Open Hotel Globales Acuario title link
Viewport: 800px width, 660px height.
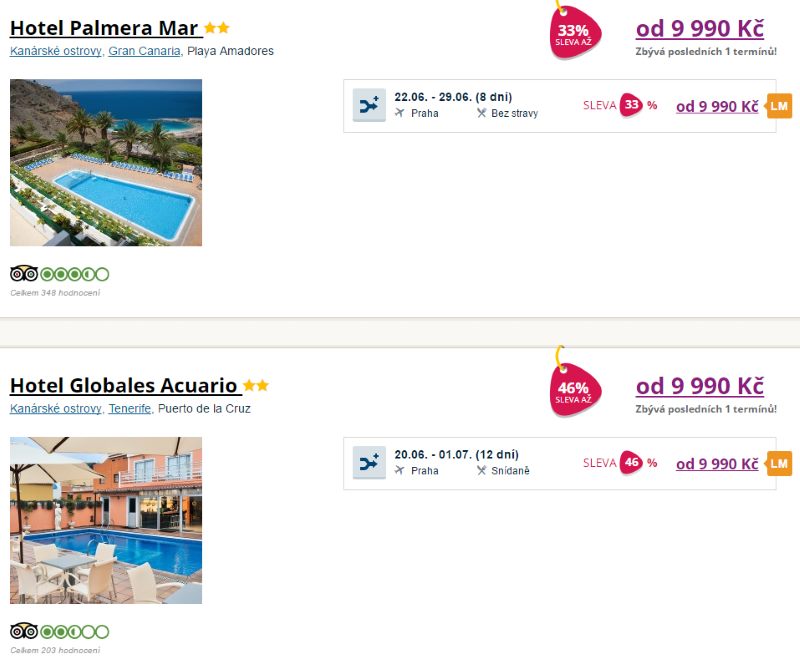(x=123, y=386)
